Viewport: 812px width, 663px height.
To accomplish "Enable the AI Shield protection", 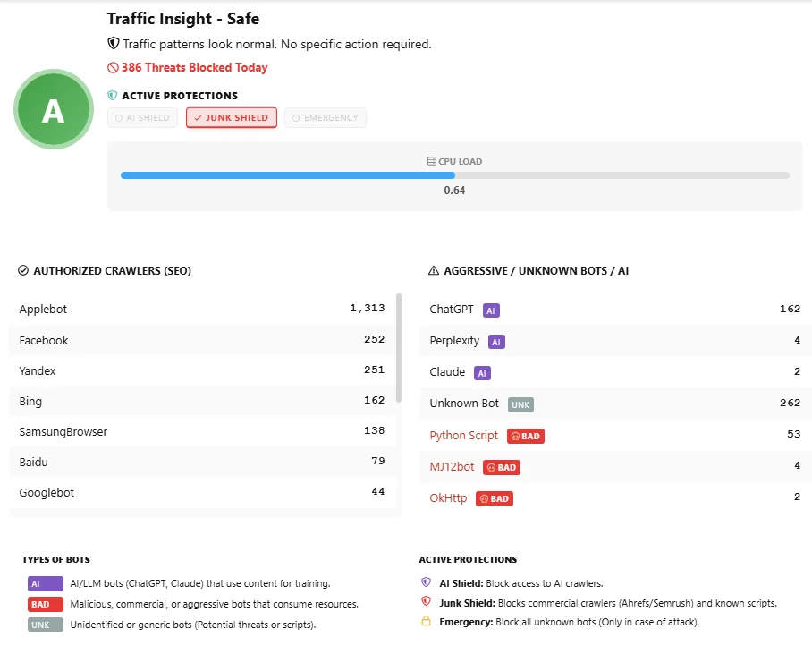I will pyautogui.click(x=142, y=118).
